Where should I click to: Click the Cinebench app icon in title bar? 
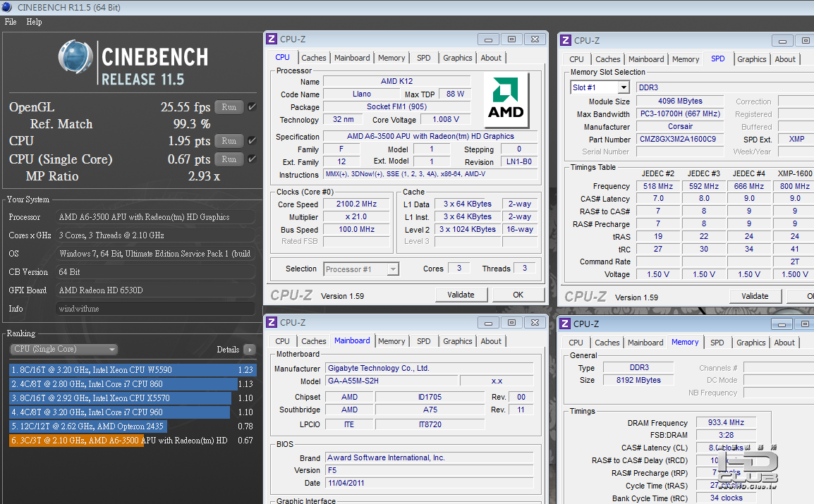(x=6, y=7)
